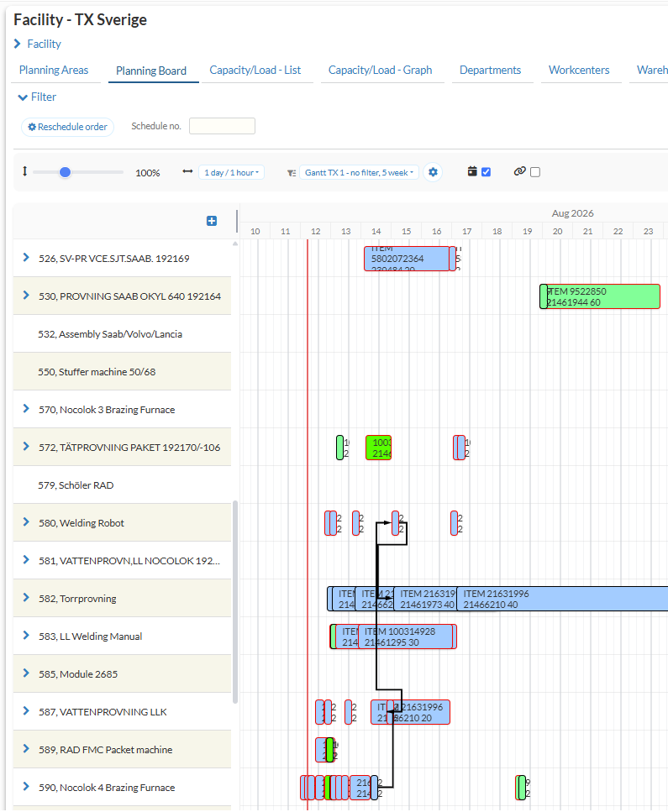
Task: Open Capacity/Load - Graph tab
Action: (x=381, y=71)
